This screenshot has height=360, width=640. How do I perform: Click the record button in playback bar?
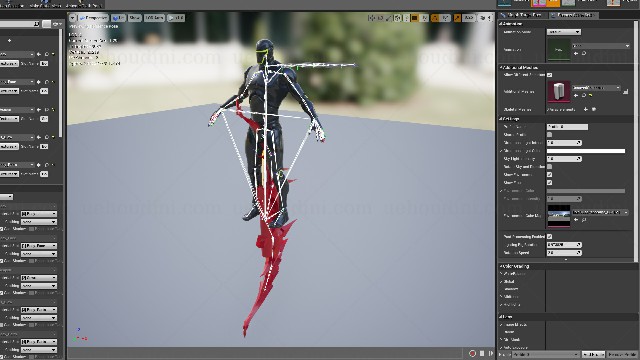pyautogui.click(x=473, y=353)
